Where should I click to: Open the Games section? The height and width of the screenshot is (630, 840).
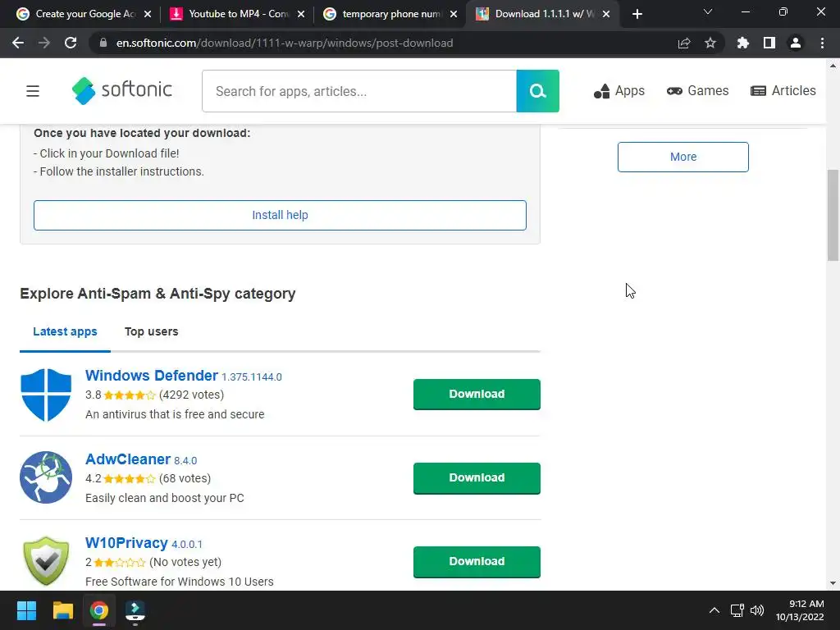(697, 91)
